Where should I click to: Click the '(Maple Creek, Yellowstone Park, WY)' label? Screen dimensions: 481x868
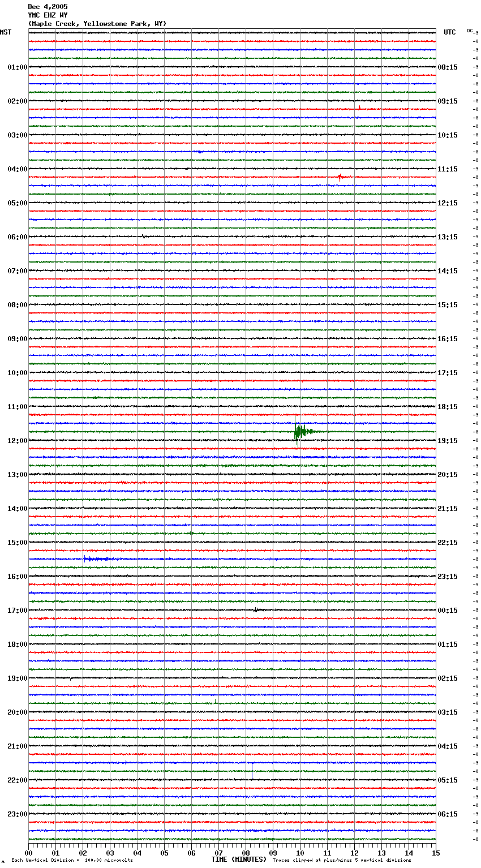[x=97, y=24]
